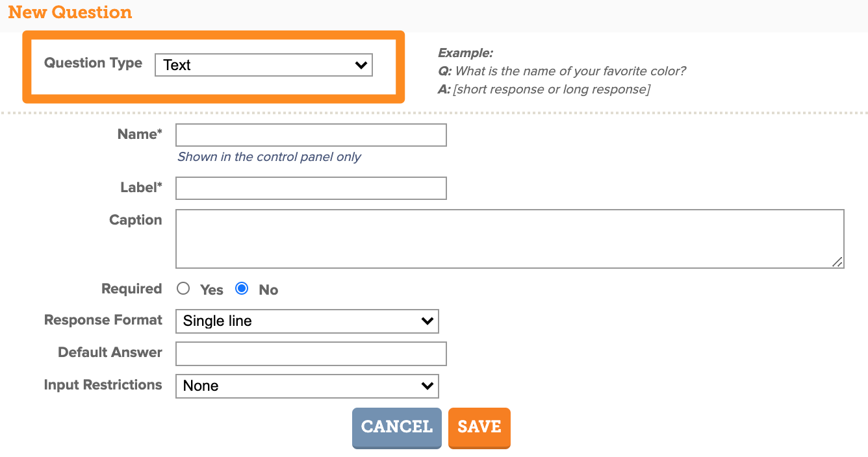Click the Default Answer input field
Screen dimensions: 868x457
point(311,354)
